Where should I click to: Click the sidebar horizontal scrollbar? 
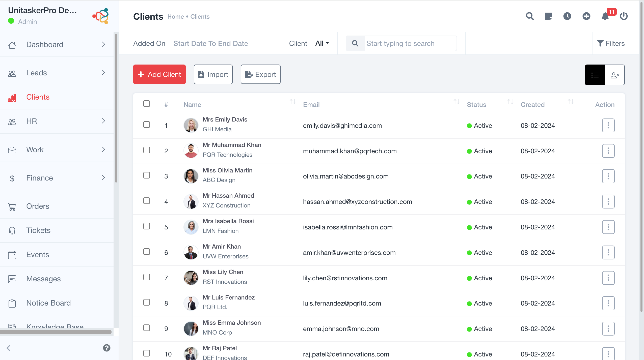click(x=56, y=332)
